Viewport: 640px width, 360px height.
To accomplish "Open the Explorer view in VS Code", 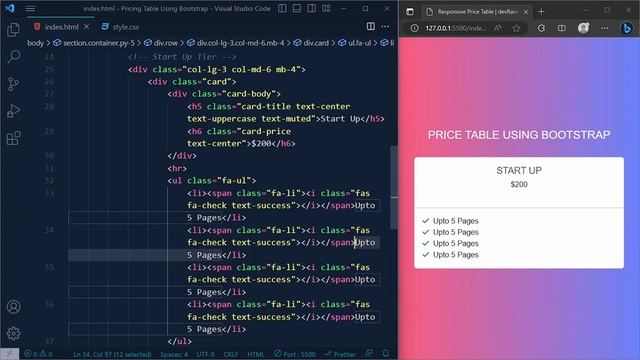I will point(13,30).
